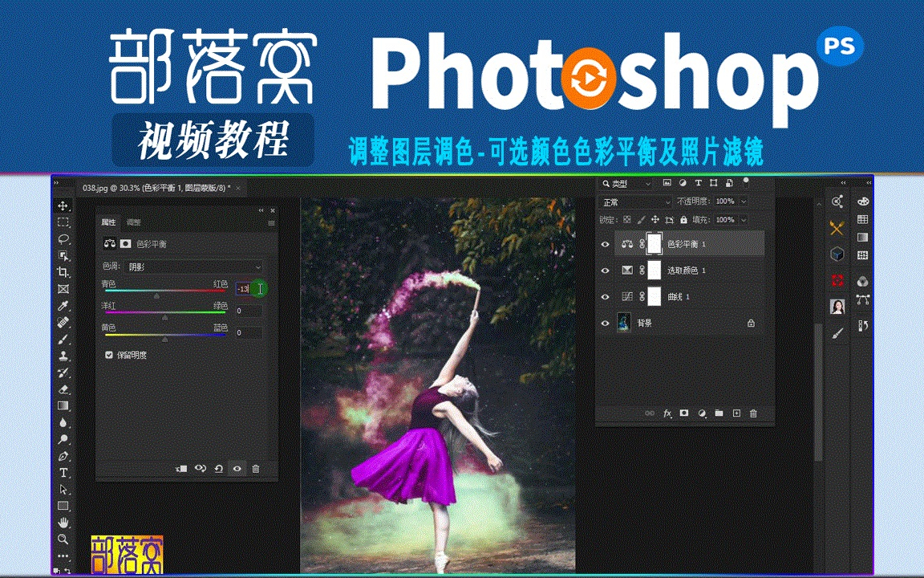Select the Rectangle shape tool

pos(63,506)
